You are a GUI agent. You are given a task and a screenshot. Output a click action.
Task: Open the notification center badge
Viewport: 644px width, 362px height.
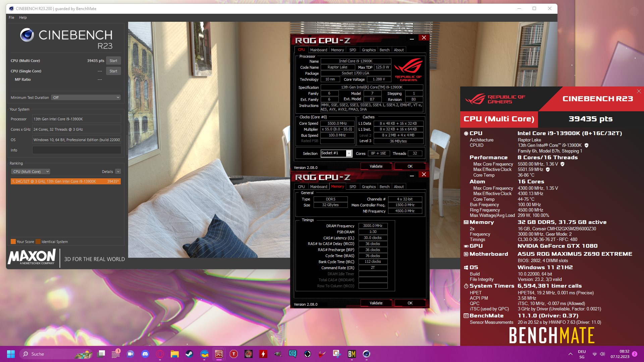[x=635, y=354]
